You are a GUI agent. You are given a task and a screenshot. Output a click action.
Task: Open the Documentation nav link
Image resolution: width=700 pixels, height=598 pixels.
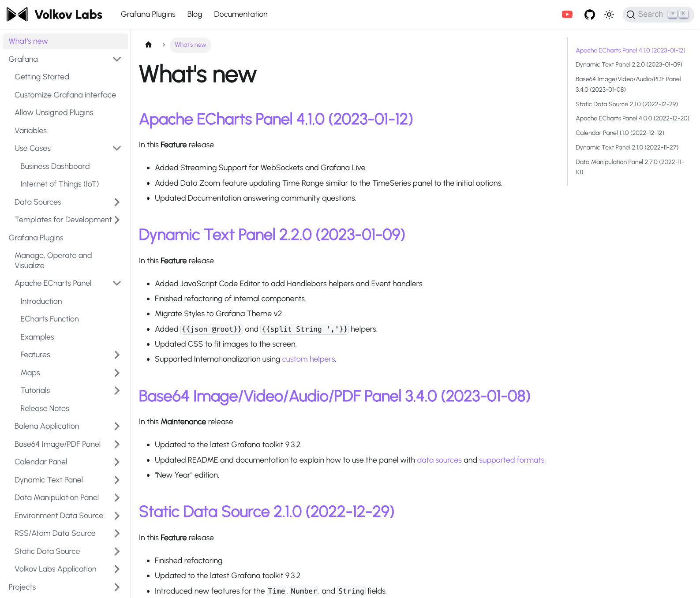click(x=241, y=14)
